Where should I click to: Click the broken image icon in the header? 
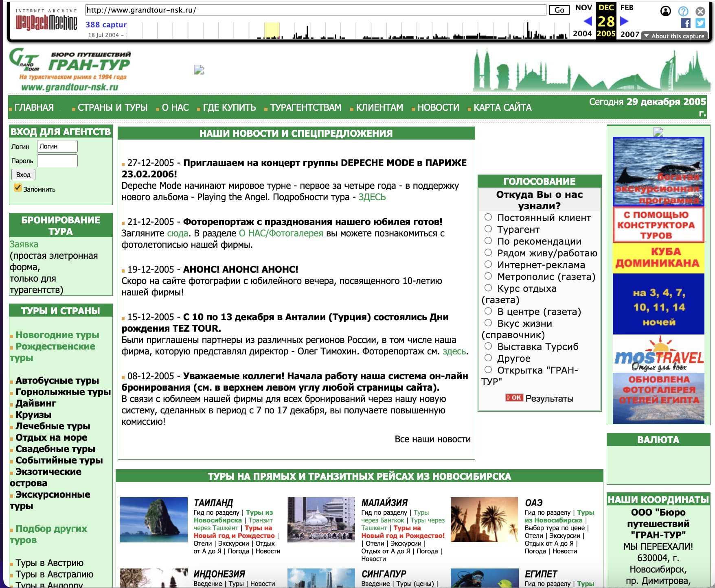(x=199, y=70)
